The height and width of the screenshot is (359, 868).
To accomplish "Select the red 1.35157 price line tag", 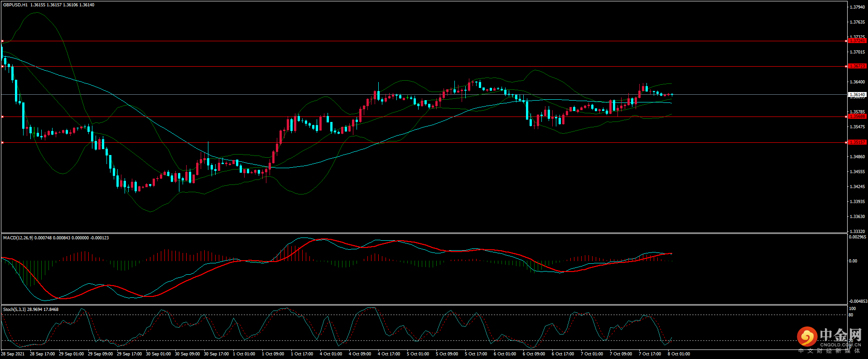I will pyautogui.click(x=857, y=142).
